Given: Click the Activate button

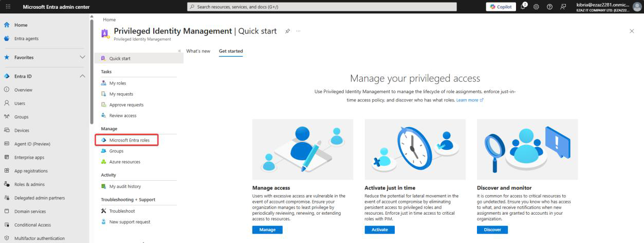Looking at the screenshot, I should (379, 230).
